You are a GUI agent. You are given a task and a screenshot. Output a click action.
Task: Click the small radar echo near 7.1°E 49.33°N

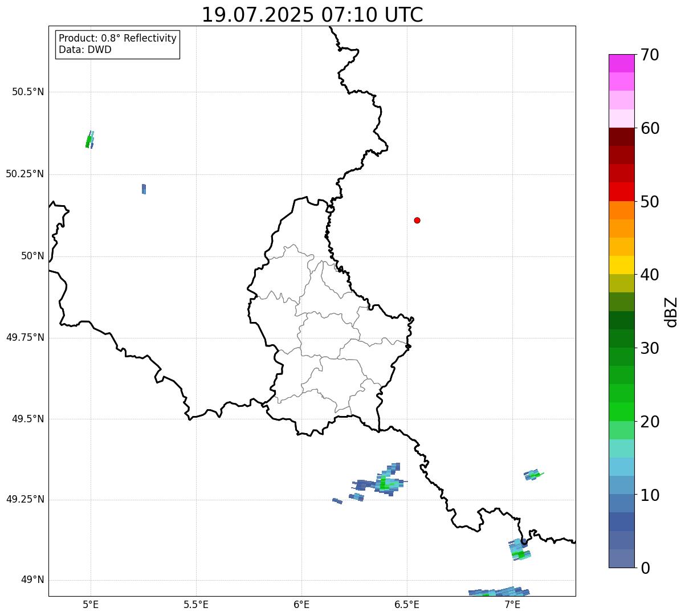[533, 474]
